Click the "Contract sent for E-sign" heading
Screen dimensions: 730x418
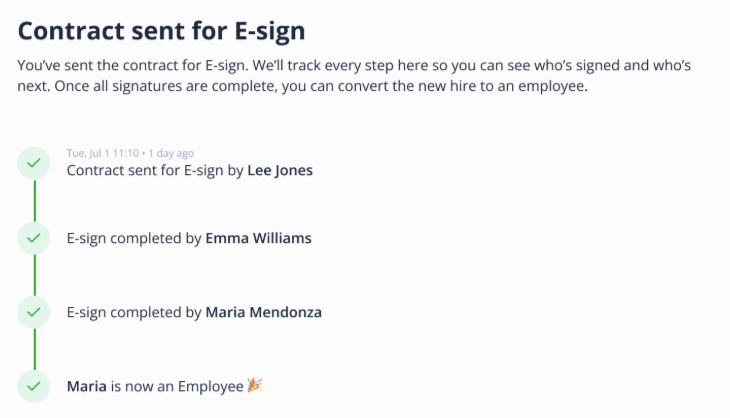pyautogui.click(x=162, y=30)
